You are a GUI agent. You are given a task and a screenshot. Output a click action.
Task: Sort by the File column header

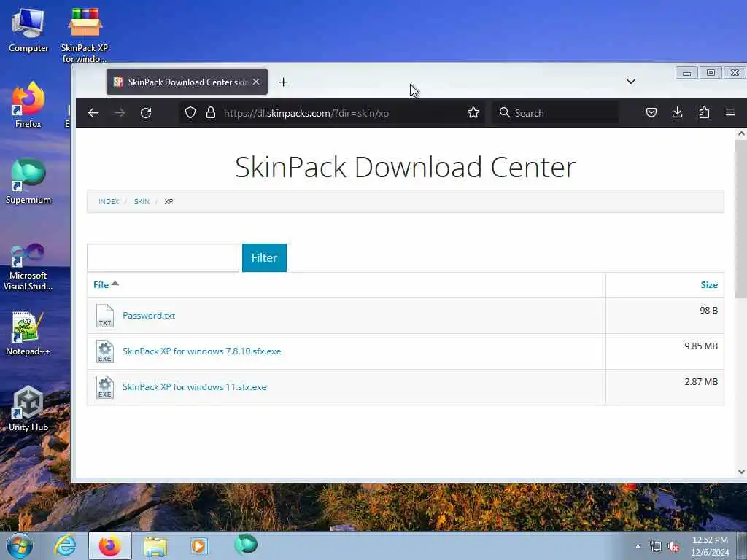106,284
